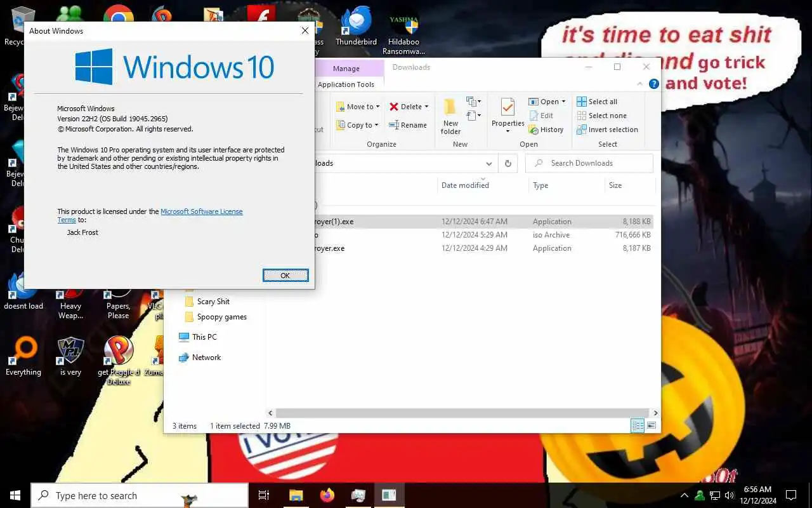Open the volume control in system tray
The image size is (812, 508).
click(730, 495)
